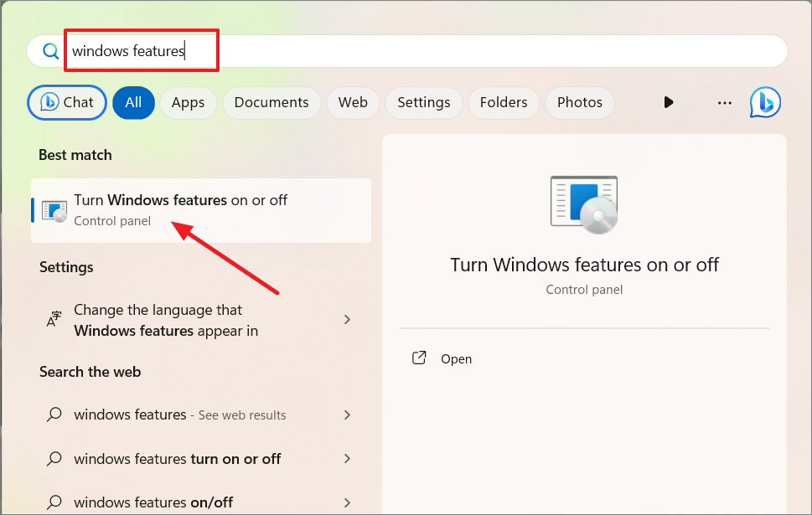Click search icon beside windows features web results
This screenshot has width=812, height=515.
click(x=54, y=415)
